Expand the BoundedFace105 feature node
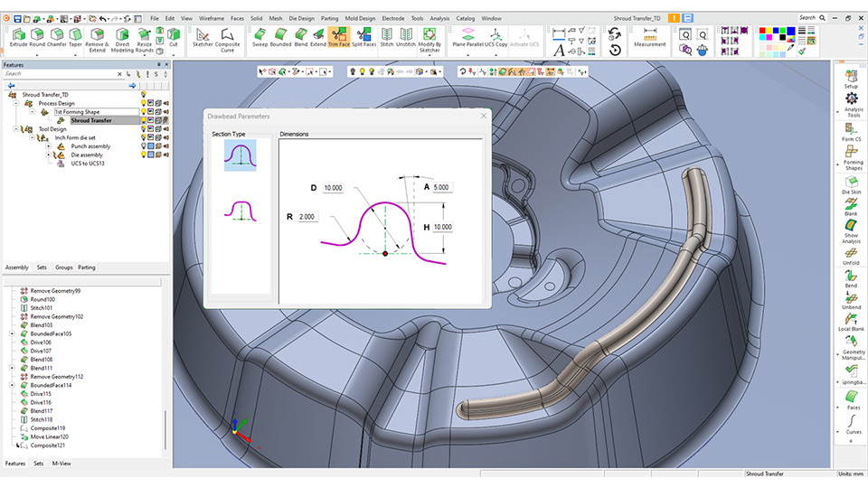868x488 pixels. tap(12, 333)
